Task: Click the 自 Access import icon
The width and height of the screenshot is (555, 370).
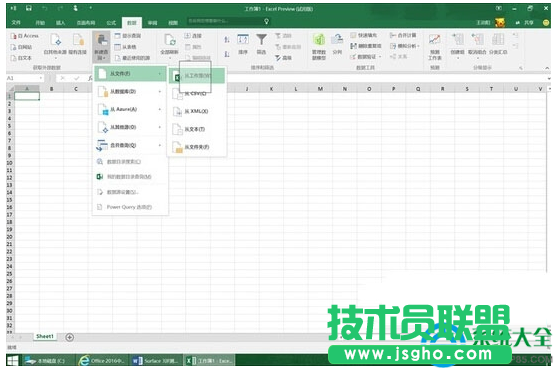Action: [13, 36]
